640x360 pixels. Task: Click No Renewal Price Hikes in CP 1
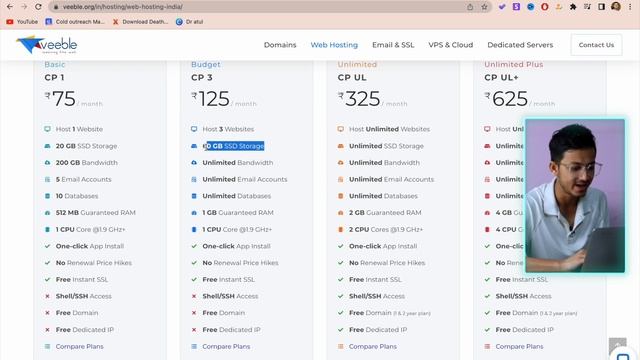click(94, 263)
